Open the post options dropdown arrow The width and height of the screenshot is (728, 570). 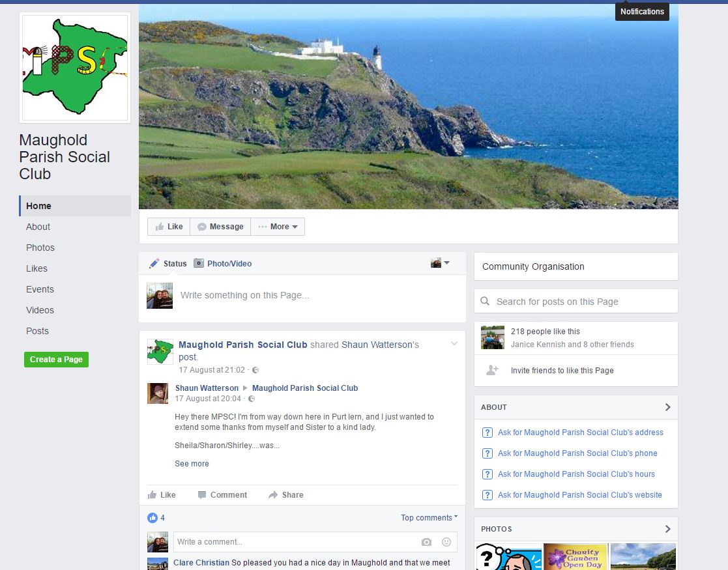pos(454,343)
